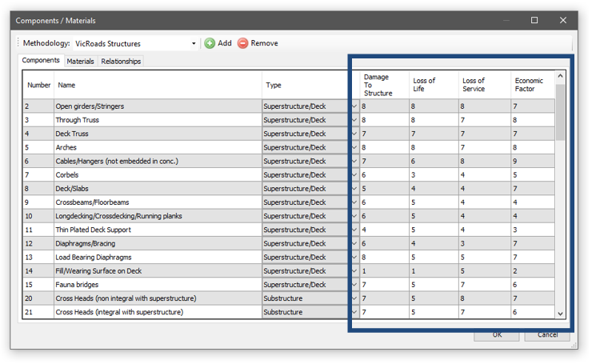Click the Economic Factor column header
The height and width of the screenshot is (364, 596).
530,85
